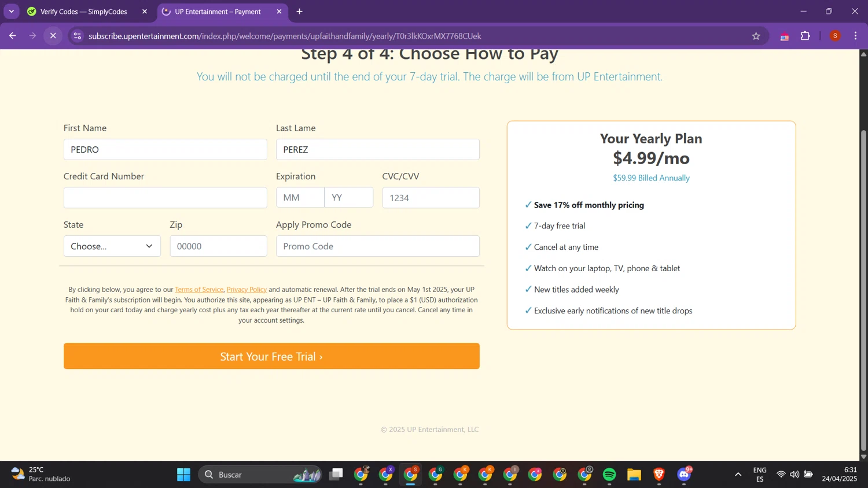Click the address bar URL
This screenshot has width=868, height=488.
click(x=285, y=36)
